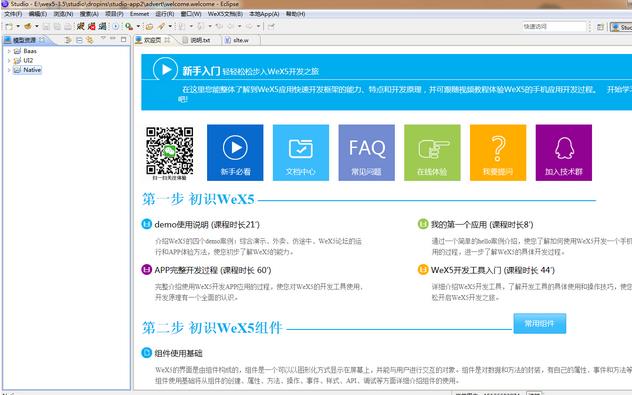Open the New wizard dropdown arrow
Image resolution: width=632 pixels, height=395 pixels.
18,26
